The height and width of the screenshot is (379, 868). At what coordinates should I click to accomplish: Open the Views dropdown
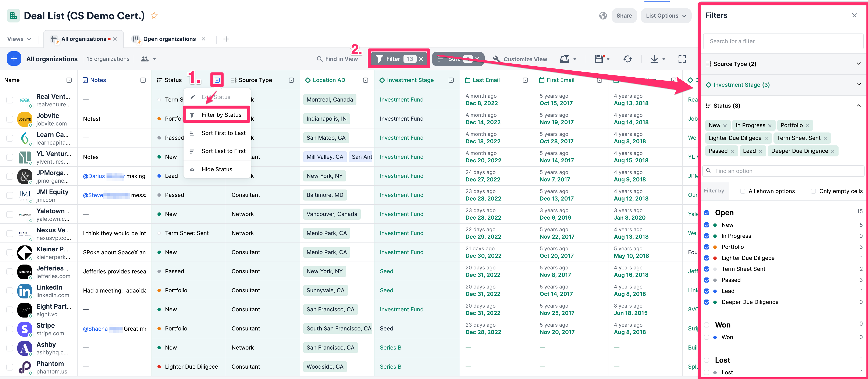click(x=19, y=39)
